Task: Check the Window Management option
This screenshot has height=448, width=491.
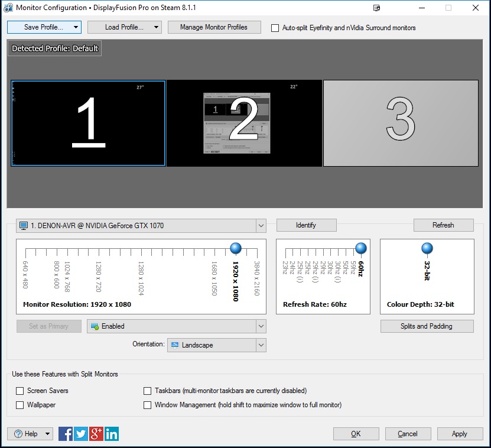Action: pos(147,405)
